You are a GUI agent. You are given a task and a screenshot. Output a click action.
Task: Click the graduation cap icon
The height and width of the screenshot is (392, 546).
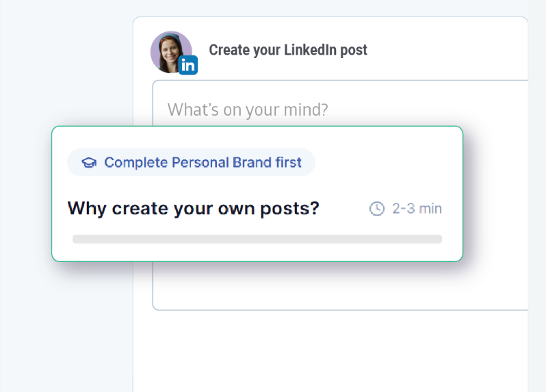coord(88,163)
